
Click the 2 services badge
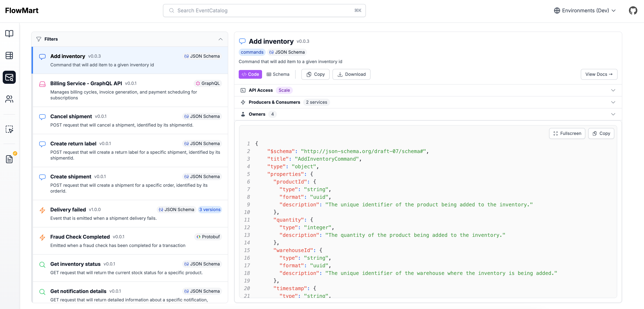coord(317,102)
